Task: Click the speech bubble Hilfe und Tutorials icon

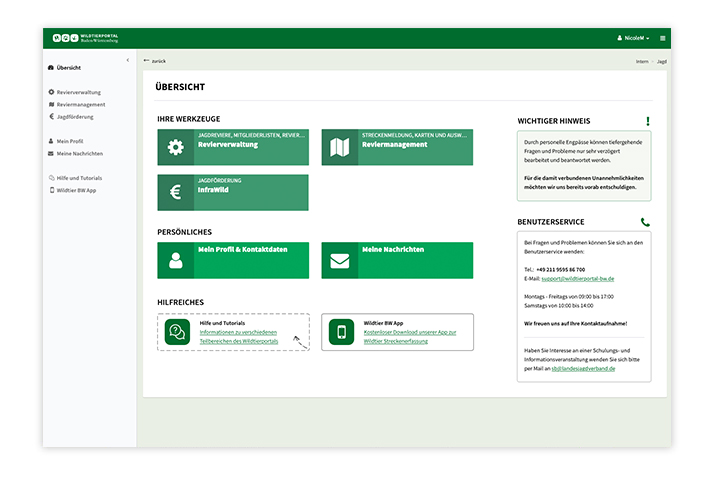Action: click(x=177, y=332)
